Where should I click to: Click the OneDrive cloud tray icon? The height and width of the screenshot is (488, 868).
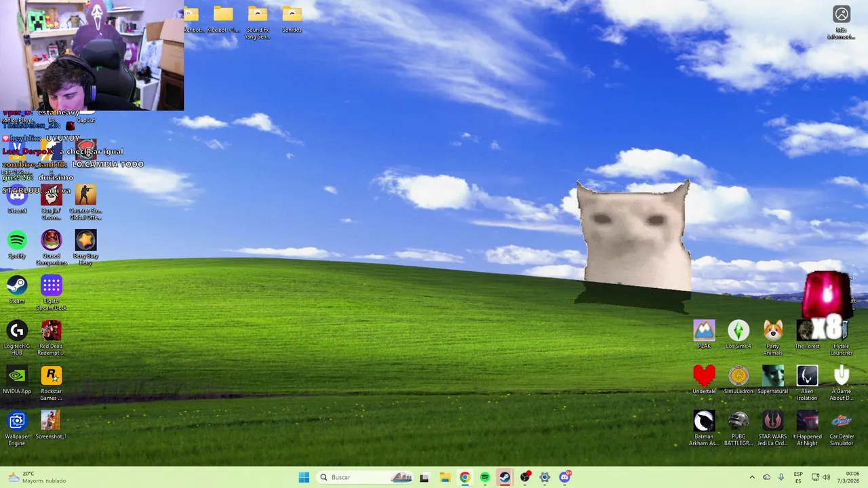tap(766, 477)
